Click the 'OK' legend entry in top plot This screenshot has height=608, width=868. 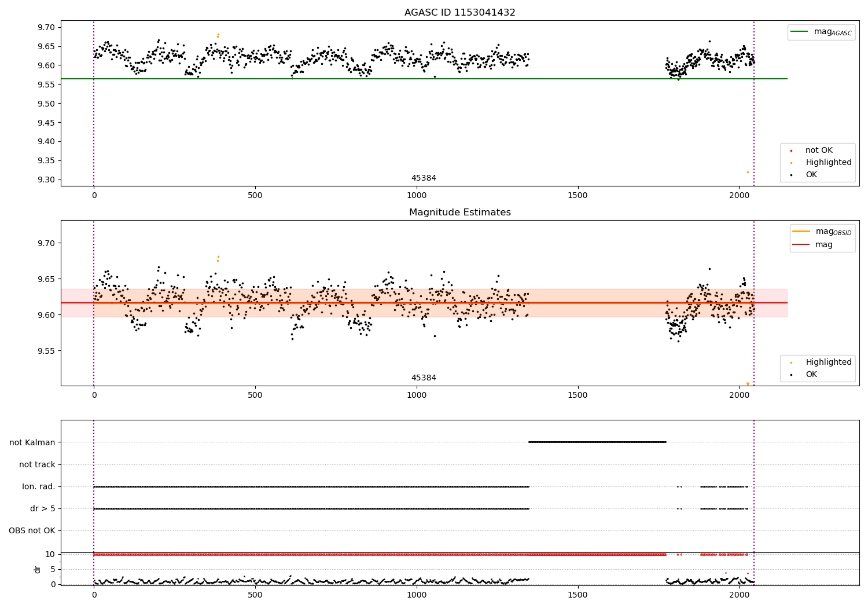(811, 175)
